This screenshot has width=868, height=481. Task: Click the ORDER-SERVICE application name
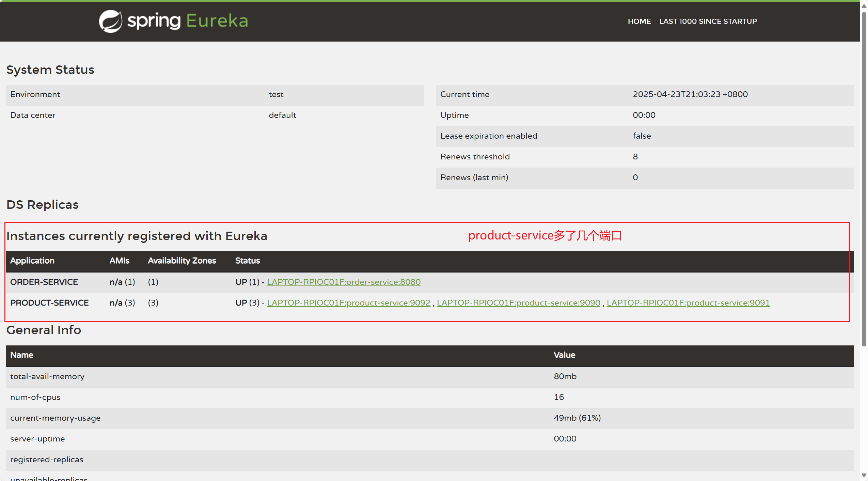(x=44, y=282)
